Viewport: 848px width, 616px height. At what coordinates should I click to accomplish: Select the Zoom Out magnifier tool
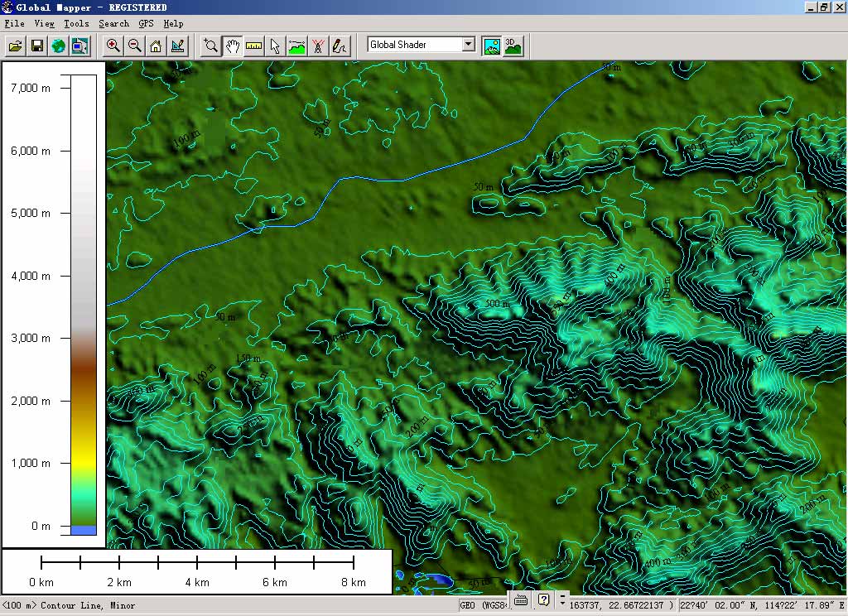click(134, 46)
